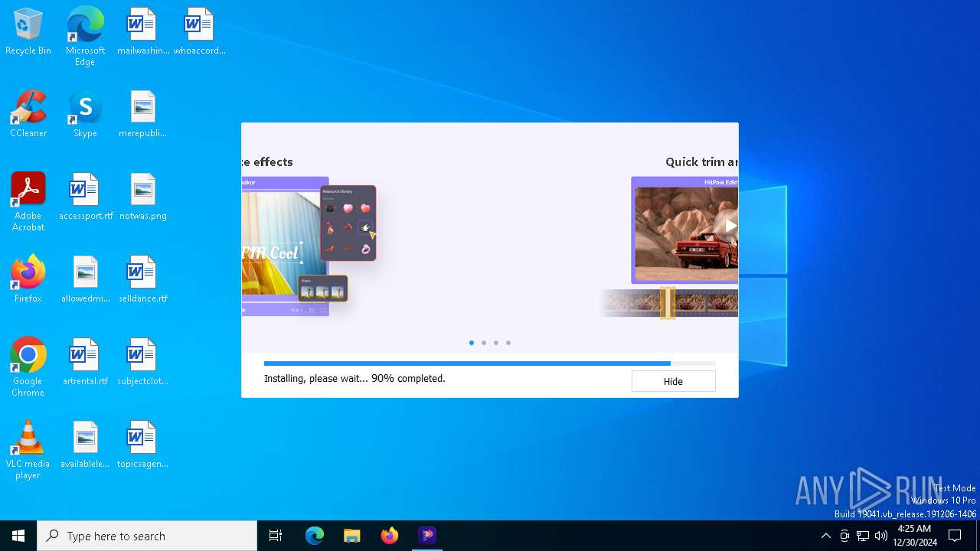Viewport: 980px width, 551px height.
Task: Select the mailwashin... Word document icon
Action: coord(142,31)
